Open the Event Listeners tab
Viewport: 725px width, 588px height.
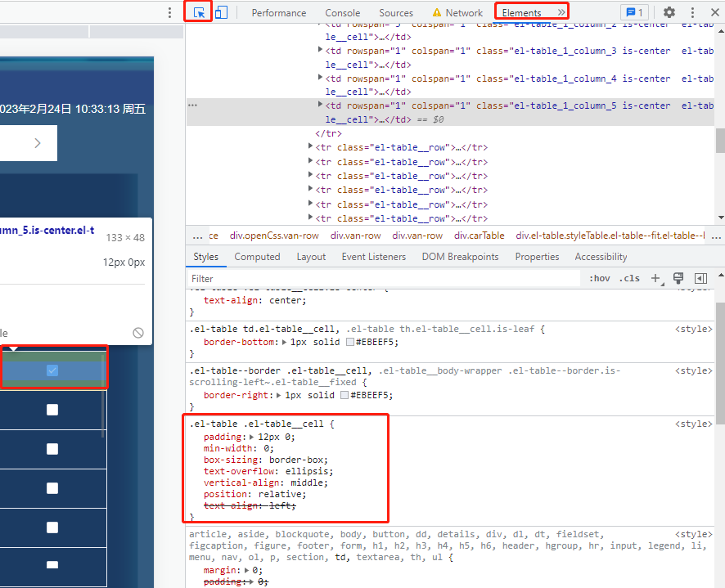374,257
